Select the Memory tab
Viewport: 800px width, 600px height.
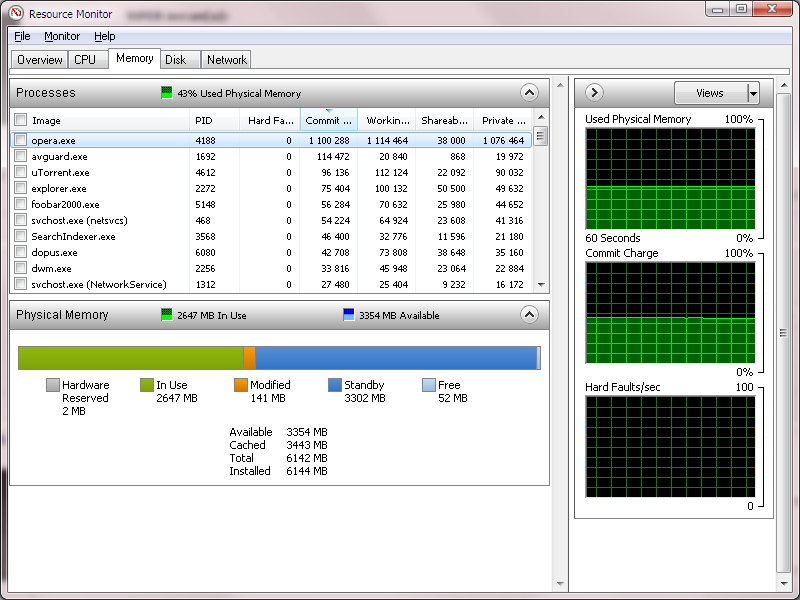(x=134, y=58)
